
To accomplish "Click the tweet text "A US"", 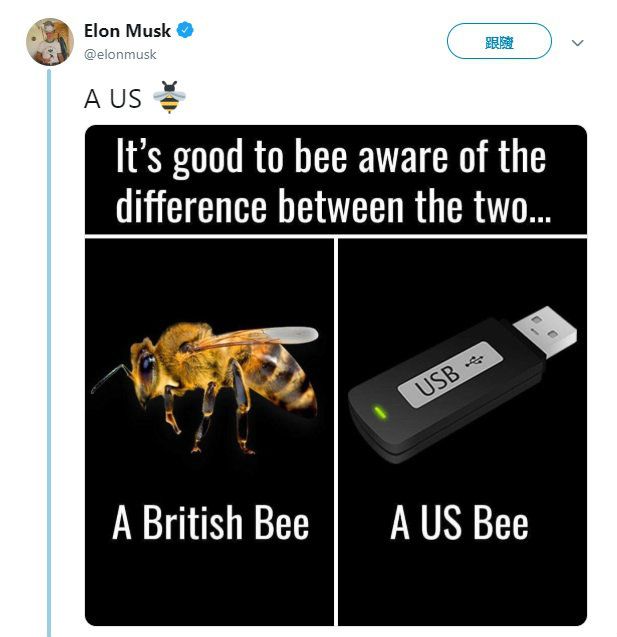I will [x=113, y=99].
